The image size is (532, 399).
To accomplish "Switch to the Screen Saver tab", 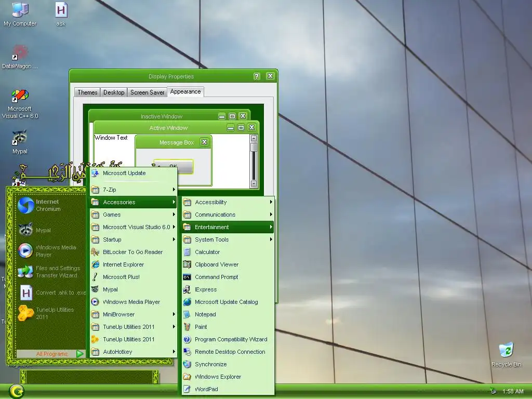I will (x=147, y=92).
